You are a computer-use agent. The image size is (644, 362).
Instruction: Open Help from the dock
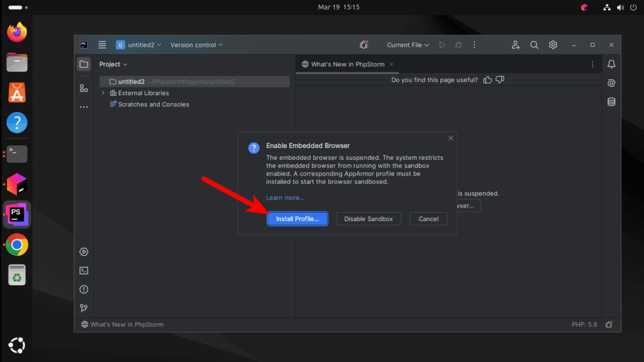coord(17,123)
